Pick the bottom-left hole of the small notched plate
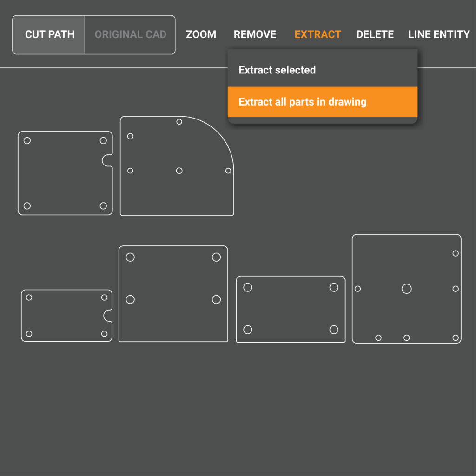This screenshot has width=476, height=476. pyautogui.click(x=29, y=334)
